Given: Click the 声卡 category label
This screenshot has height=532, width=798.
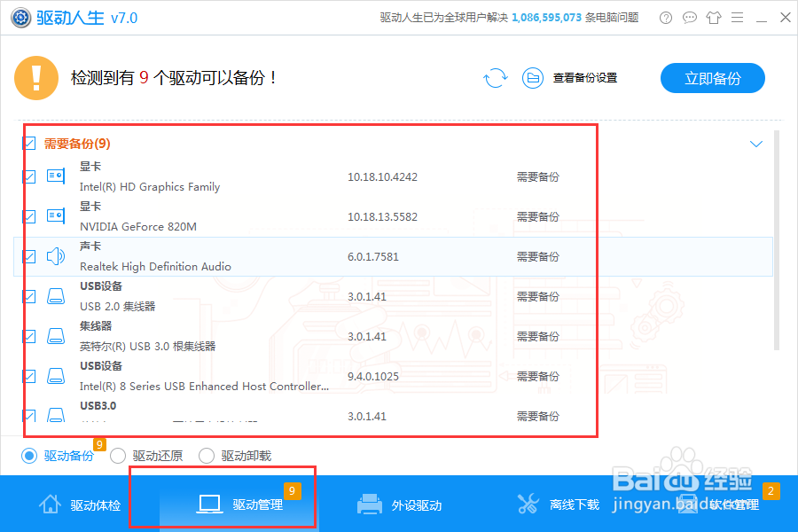Looking at the screenshot, I should pyautogui.click(x=90, y=246).
